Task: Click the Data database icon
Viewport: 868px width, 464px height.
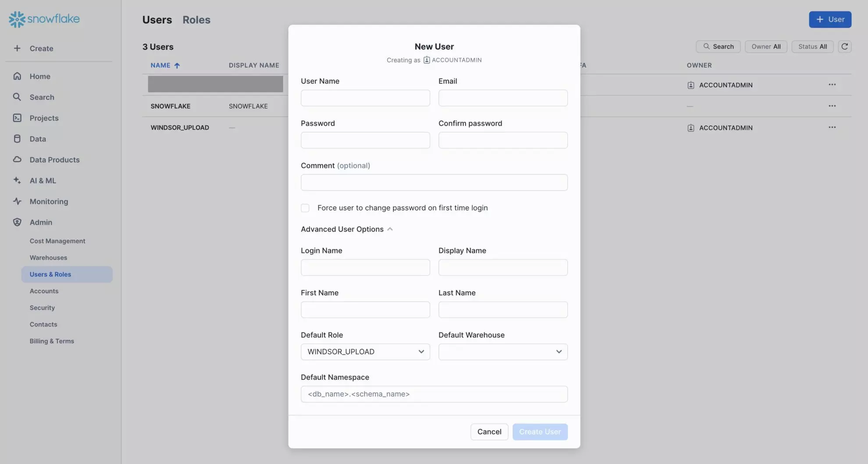Action: [17, 138]
